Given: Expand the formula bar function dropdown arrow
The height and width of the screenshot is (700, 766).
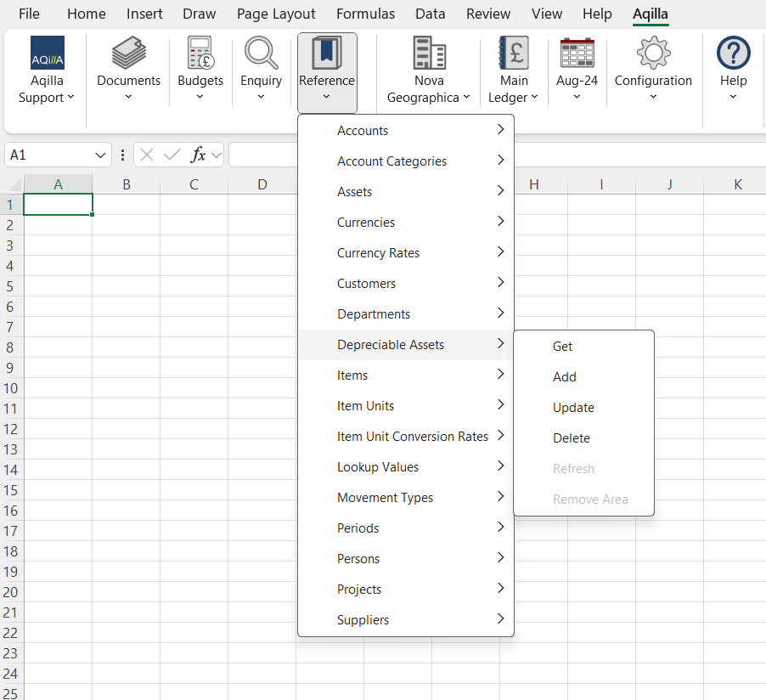Looking at the screenshot, I should pyautogui.click(x=217, y=155).
